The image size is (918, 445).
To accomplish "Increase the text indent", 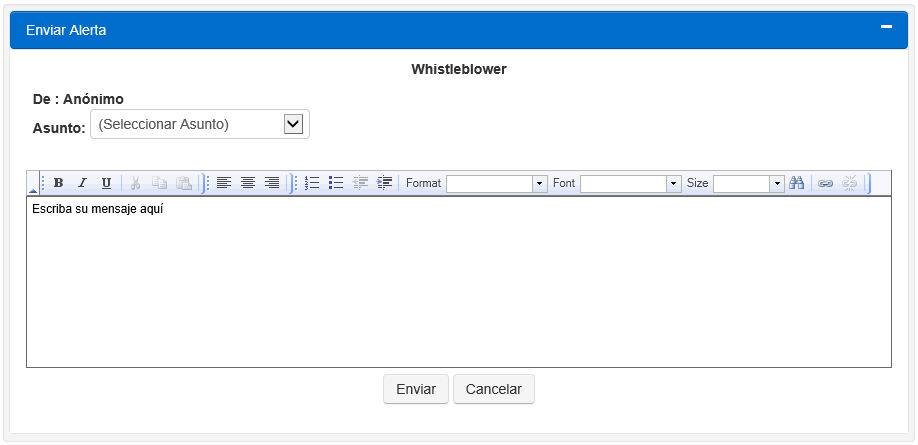I will 384,183.
